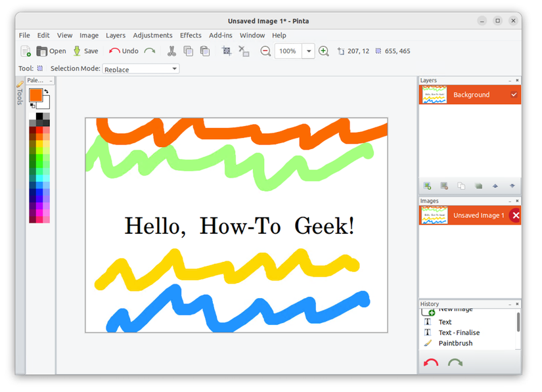
Task: Pick the orange primary color swatch
Action: (35, 95)
